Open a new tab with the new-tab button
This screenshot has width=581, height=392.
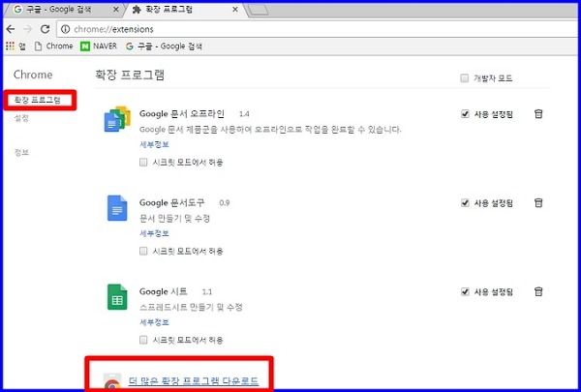[259, 10]
